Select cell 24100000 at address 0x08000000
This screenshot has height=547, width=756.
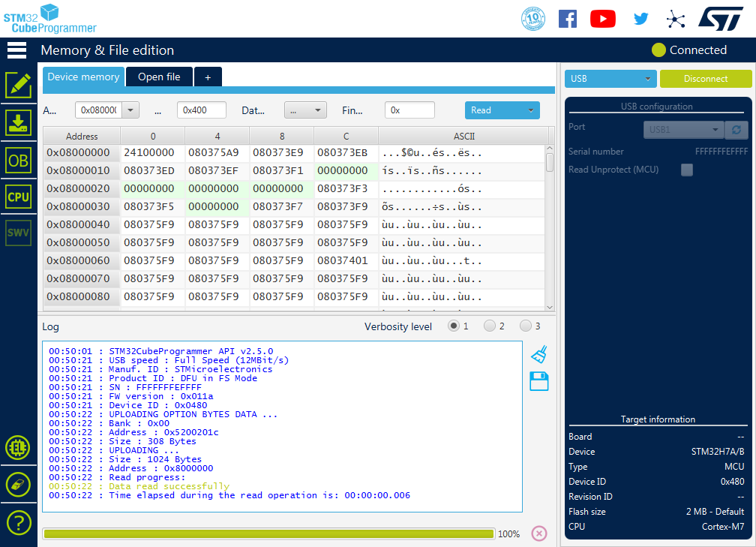click(152, 153)
